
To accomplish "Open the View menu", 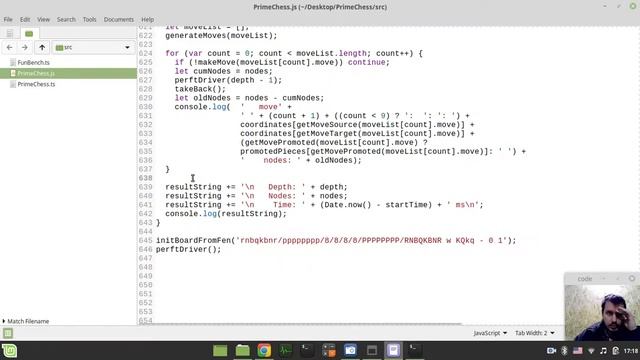I will [43, 19].
